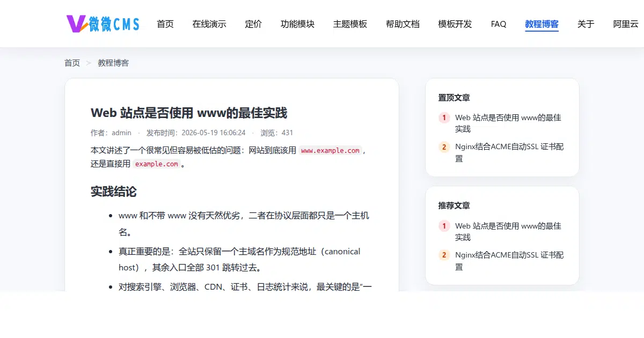The image size is (644, 338).
Task: Click 首页 in the breadcrumb
Action: pos(72,63)
